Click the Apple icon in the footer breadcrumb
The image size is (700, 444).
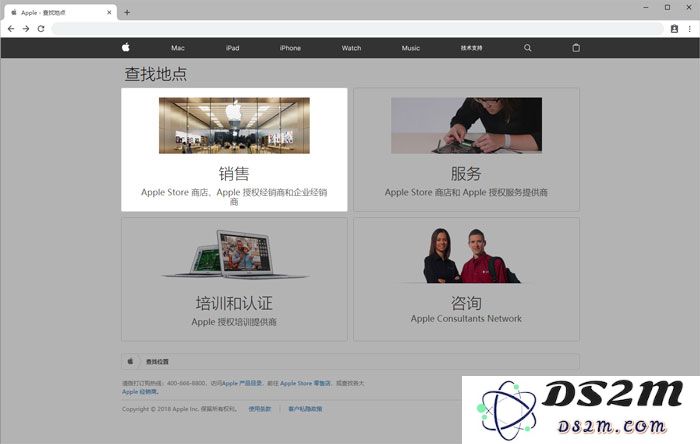[x=130, y=361]
